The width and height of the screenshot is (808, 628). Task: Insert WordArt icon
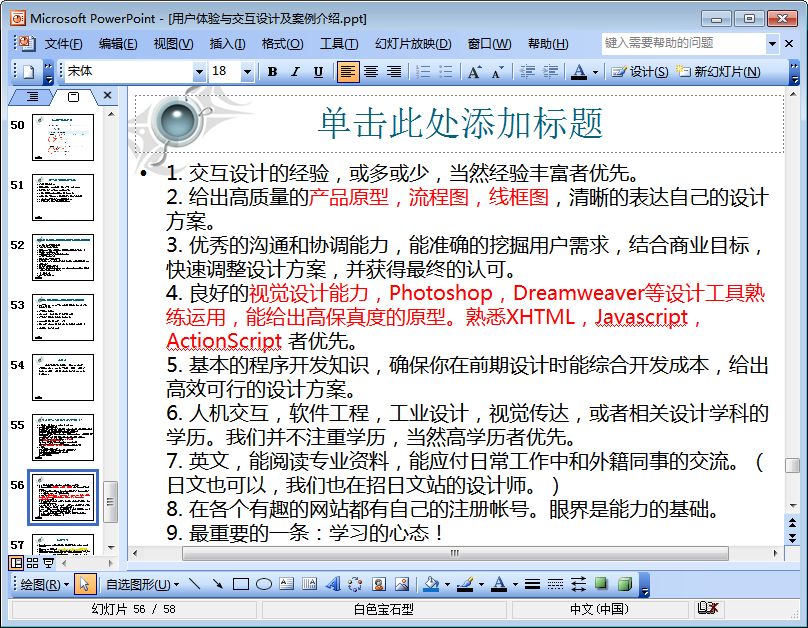pos(333,584)
